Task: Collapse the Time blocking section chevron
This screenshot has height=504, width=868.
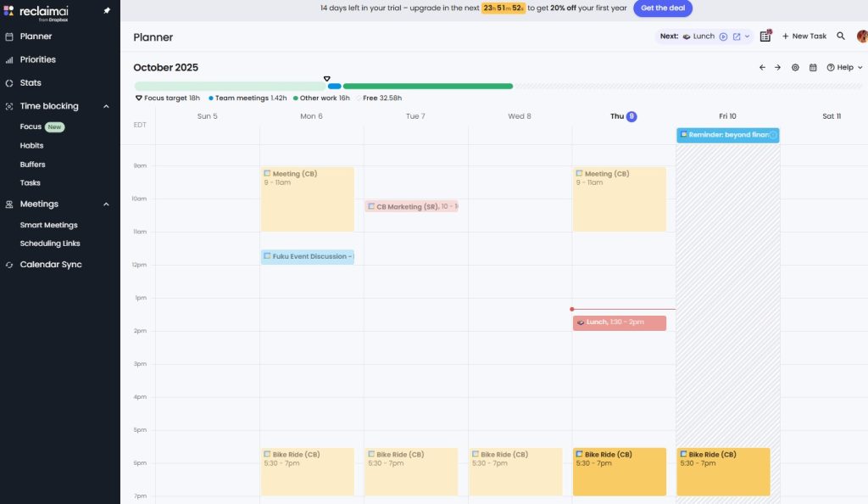Action: coord(106,106)
